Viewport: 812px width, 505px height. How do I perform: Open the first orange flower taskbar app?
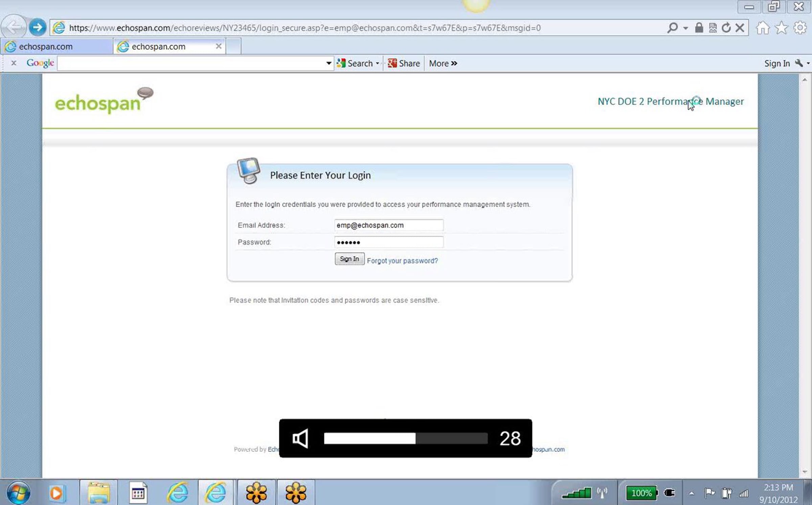click(x=256, y=492)
